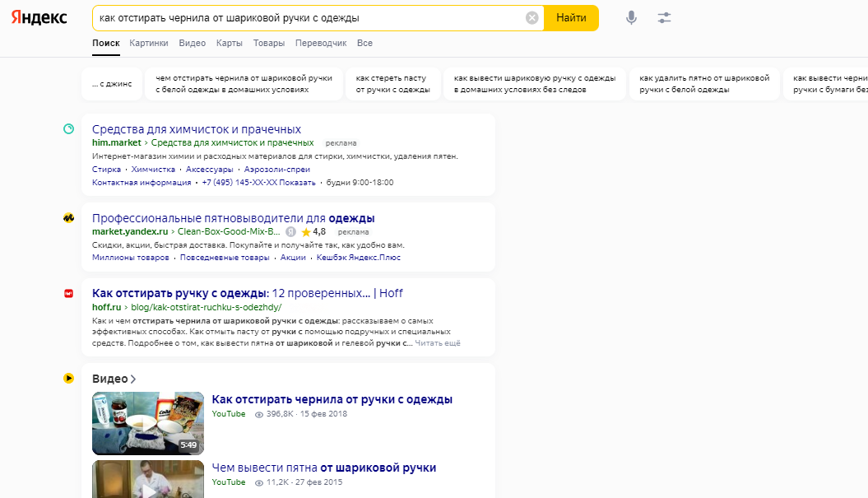
Task: Switch to the Карты tab
Action: pos(230,43)
